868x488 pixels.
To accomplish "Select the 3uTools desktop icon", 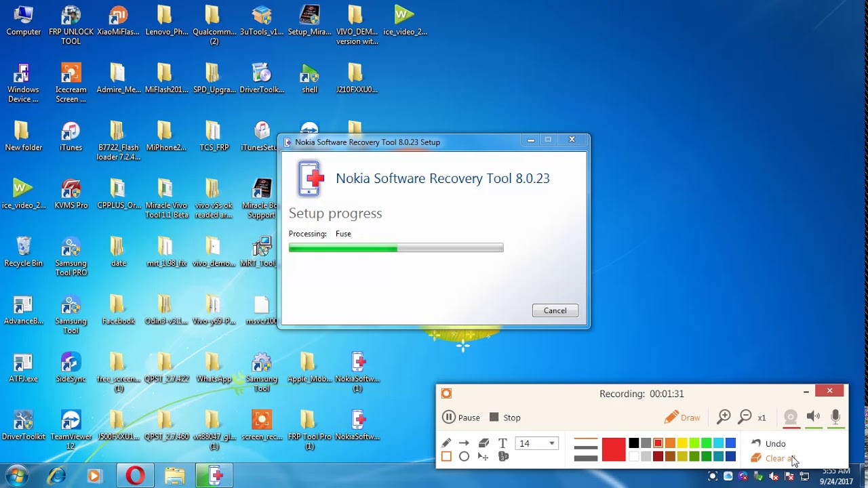I will 261,21.
